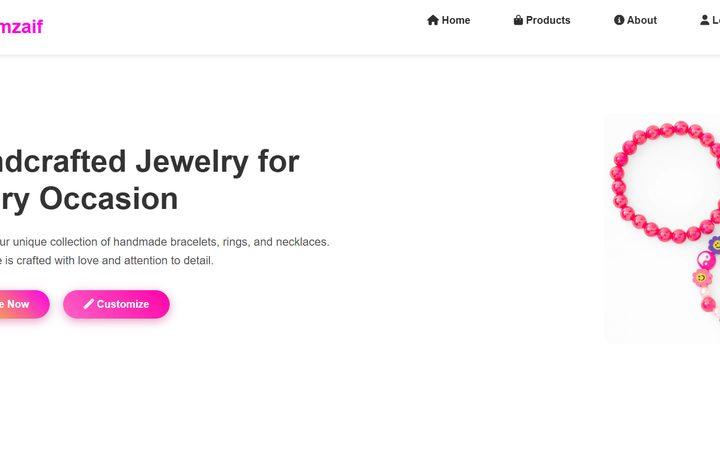Click the 'Jewelry for' heading line
Screen dimensions: 720x450
[149, 161]
